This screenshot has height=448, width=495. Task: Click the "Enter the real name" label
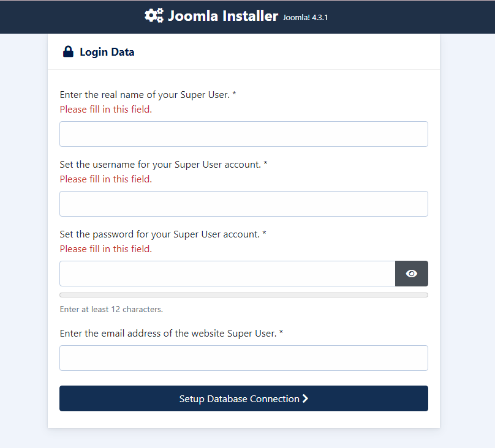(x=148, y=95)
